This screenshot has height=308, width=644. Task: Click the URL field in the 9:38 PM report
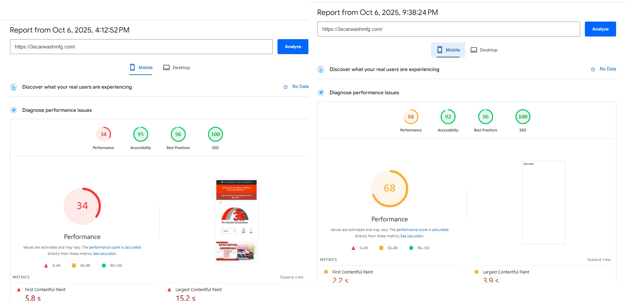(x=449, y=29)
